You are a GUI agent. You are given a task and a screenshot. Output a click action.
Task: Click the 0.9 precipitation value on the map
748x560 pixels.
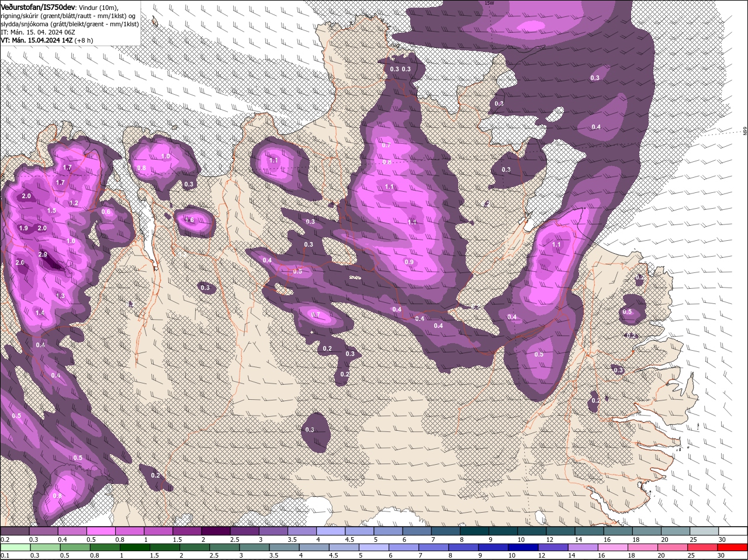pos(409,262)
